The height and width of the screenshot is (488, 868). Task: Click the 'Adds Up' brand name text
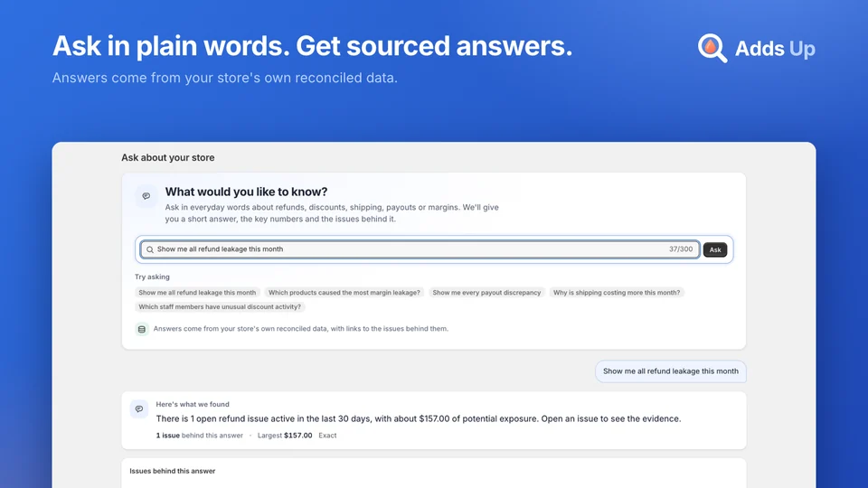[x=775, y=49]
